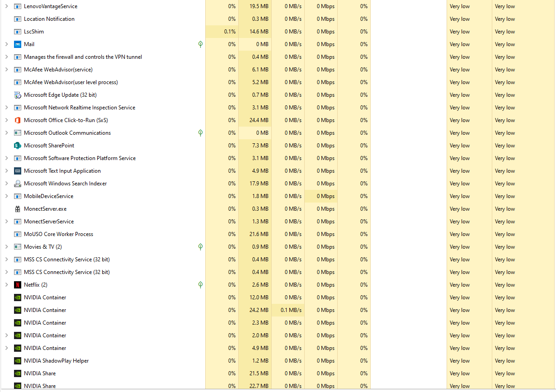This screenshot has width=556, height=392.
Task: Click the LenovoVantageService process icon
Action: tap(18, 6)
